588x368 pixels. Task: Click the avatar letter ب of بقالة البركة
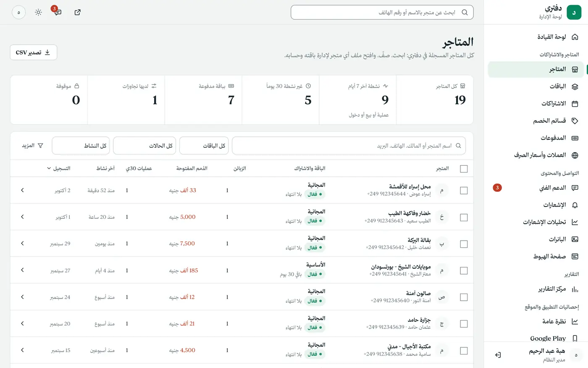441,244
